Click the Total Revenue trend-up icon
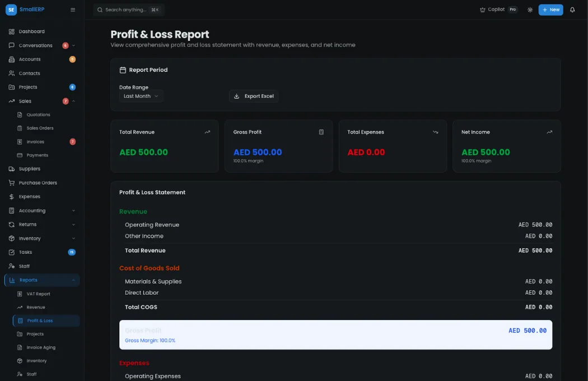This screenshot has width=588, height=381. click(207, 132)
